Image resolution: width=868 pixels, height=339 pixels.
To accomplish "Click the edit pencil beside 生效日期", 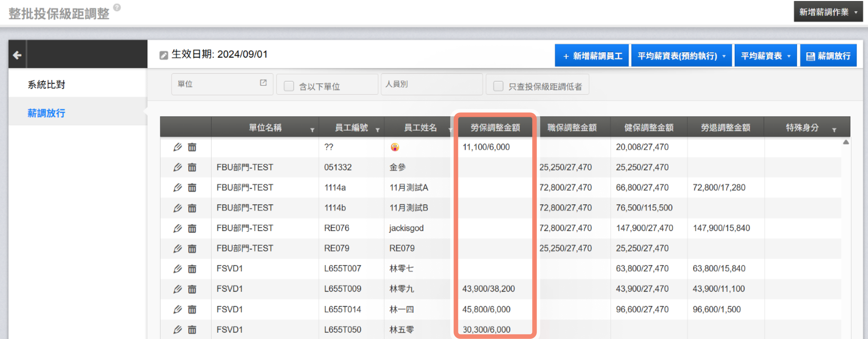I will (163, 55).
